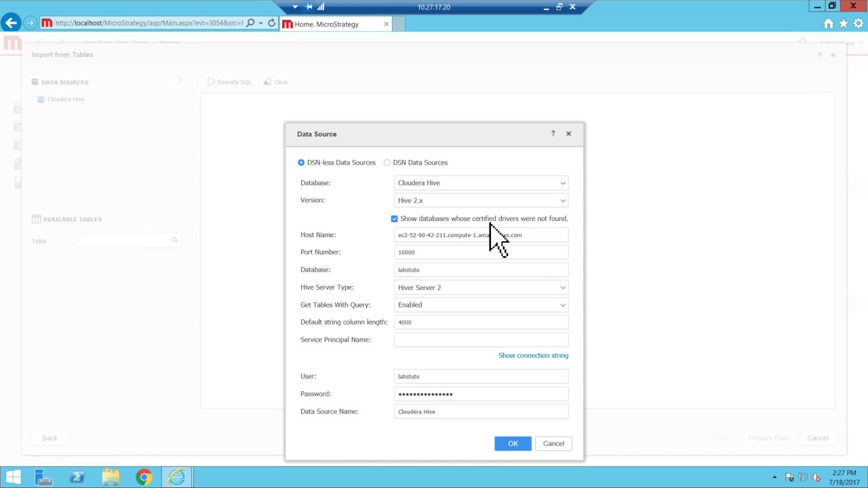The image size is (868, 488).
Task: Open the Favorites star icon
Action: [844, 24]
